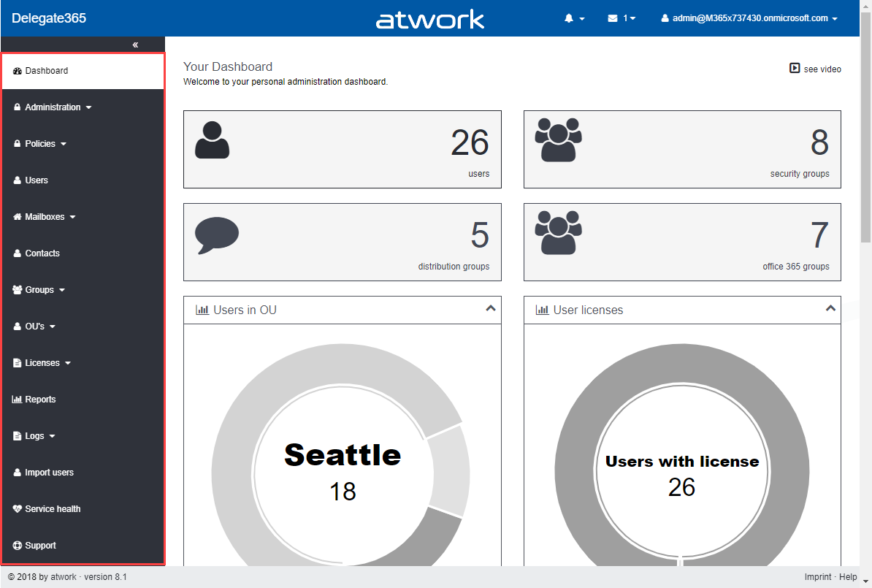Click the home icon next to Mailboxes

pyautogui.click(x=18, y=216)
